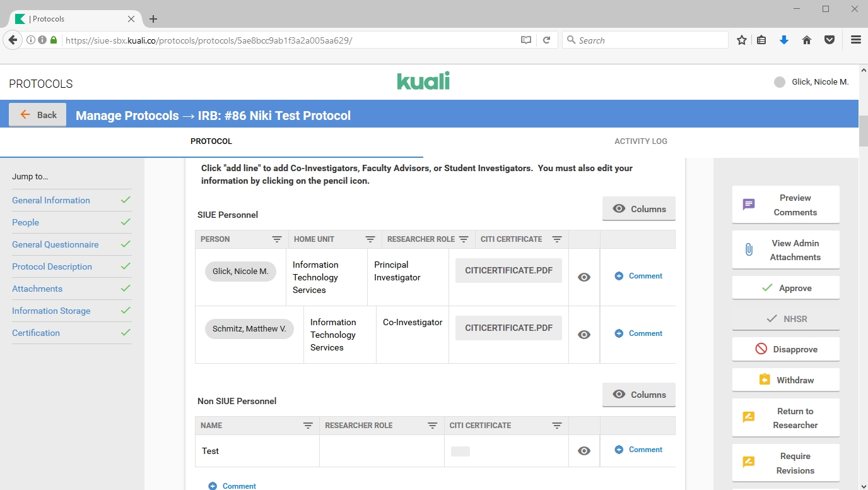Open filter menu on HOME UNIT column
The image size is (868, 490).
[370, 239]
